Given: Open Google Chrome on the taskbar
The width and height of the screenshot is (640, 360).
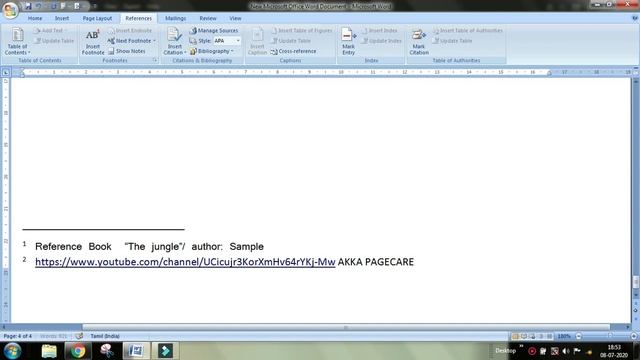Looking at the screenshot, I should tap(78, 351).
